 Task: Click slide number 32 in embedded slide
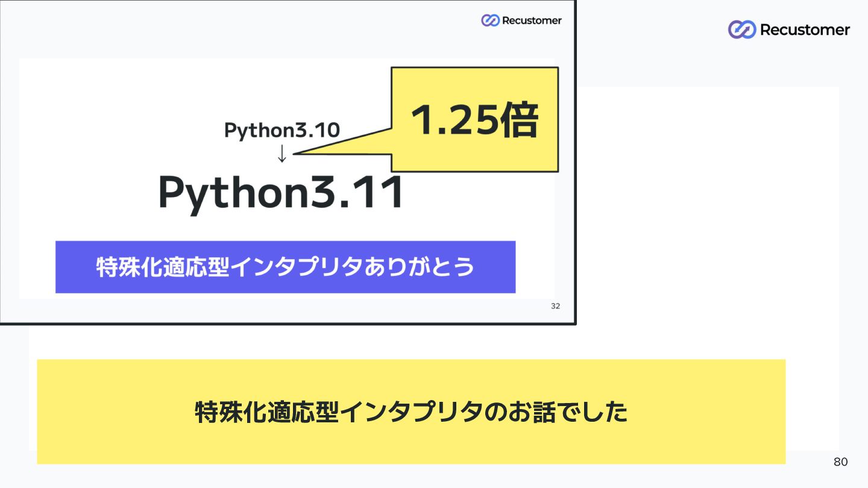[555, 306]
